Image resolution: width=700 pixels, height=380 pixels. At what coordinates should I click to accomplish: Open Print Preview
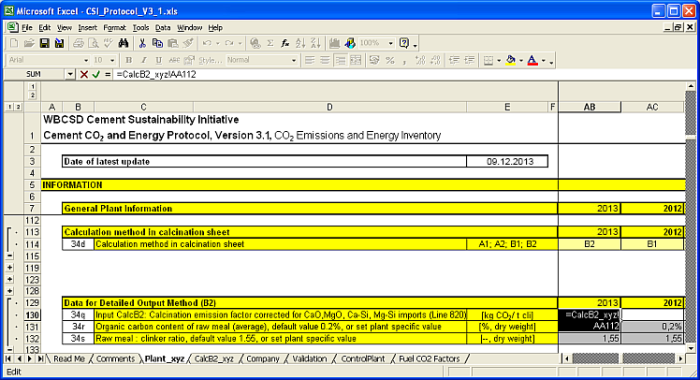tap(93, 43)
